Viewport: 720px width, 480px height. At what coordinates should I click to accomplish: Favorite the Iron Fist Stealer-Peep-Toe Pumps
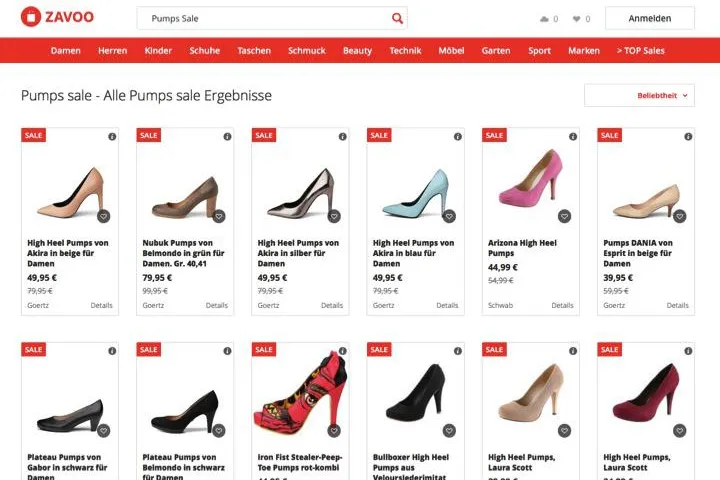click(334, 430)
